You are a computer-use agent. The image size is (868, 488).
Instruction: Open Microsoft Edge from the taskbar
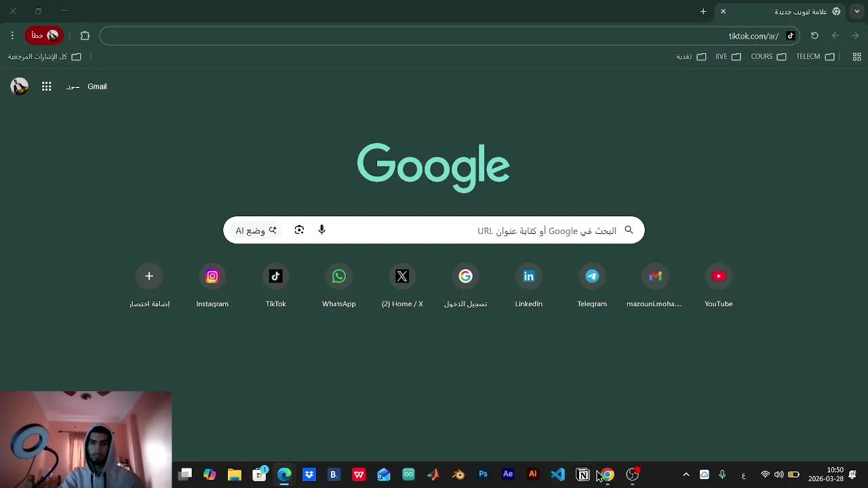click(x=284, y=474)
